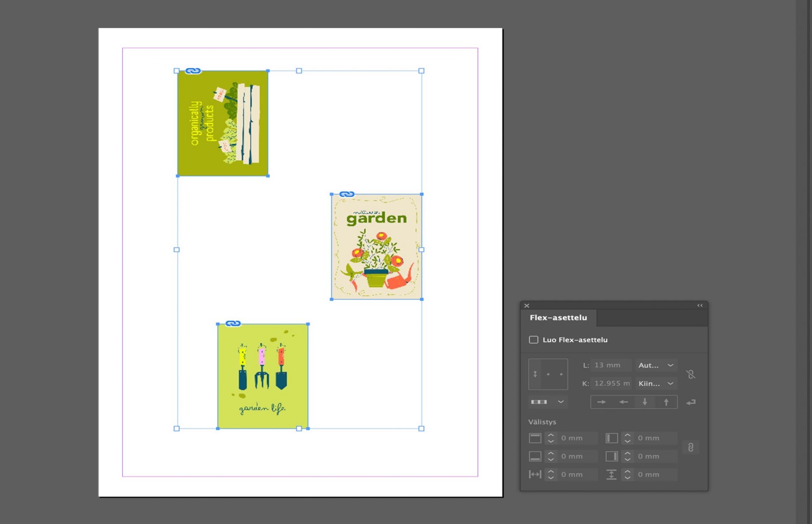Click the alignment grid box
Viewport: 812px width, 524px height.
pos(548,374)
